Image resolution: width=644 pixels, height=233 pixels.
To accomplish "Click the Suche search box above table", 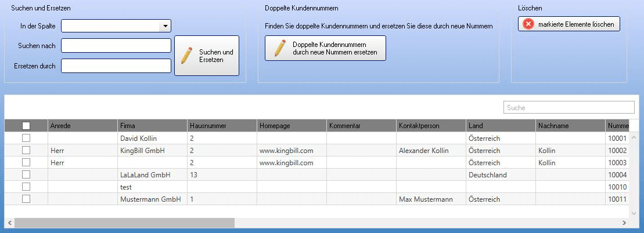I will [x=568, y=108].
